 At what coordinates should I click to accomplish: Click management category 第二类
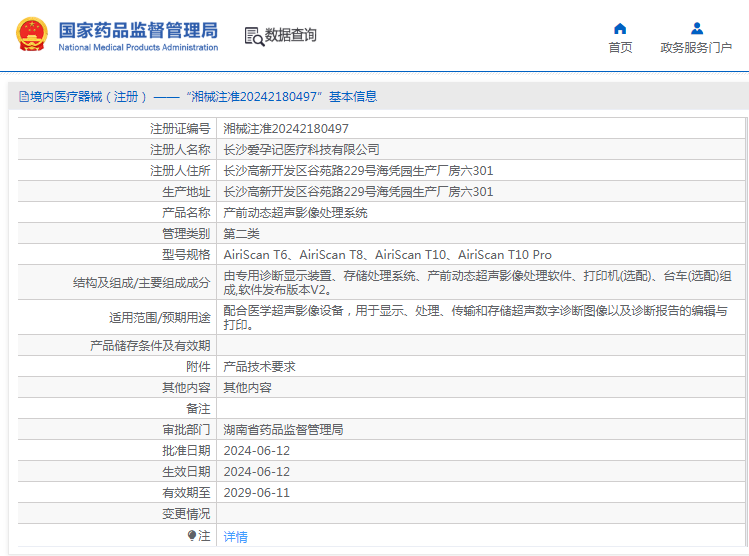(242, 234)
